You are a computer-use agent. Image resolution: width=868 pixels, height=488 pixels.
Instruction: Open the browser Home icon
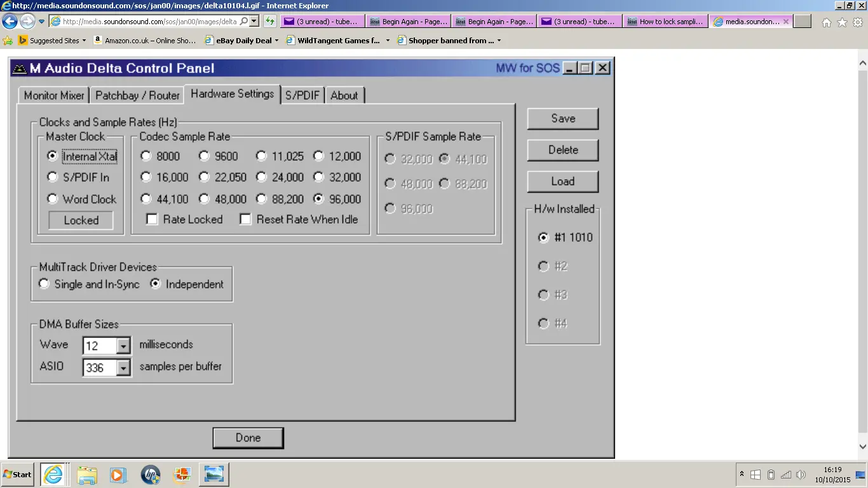[x=827, y=22]
